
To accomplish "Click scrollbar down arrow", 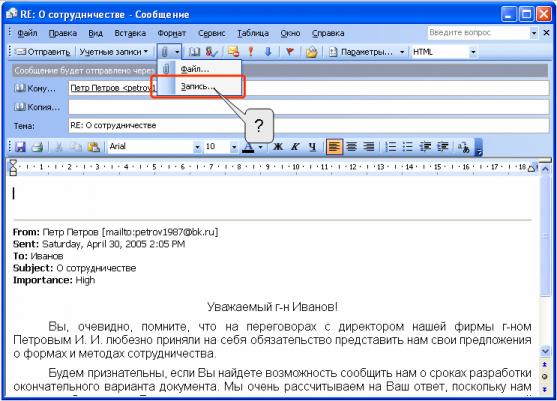I will pyautogui.click(x=545, y=351).
